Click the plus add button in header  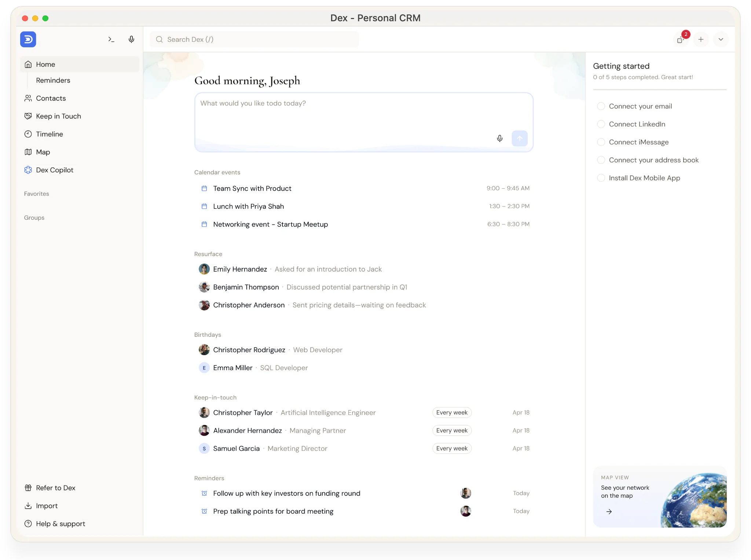[x=701, y=39]
